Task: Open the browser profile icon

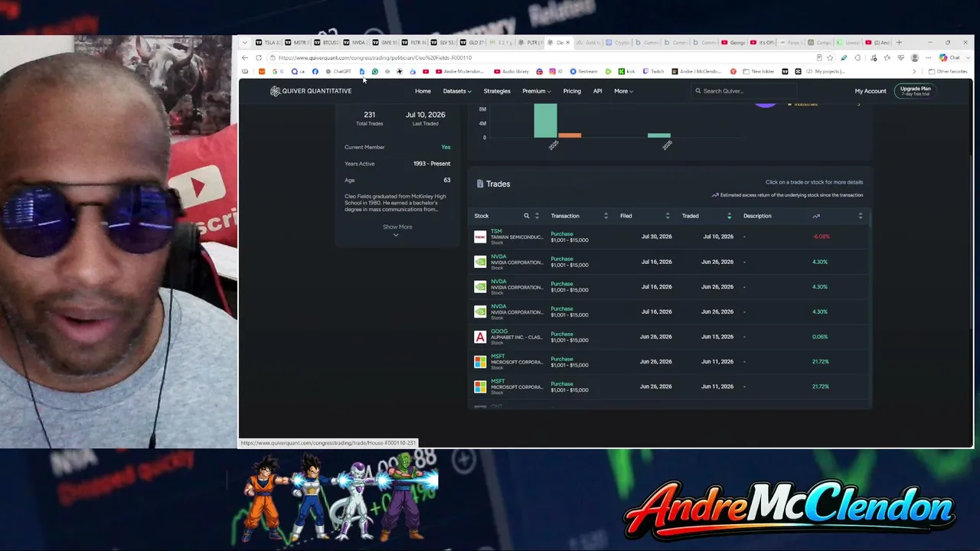Action: [914, 58]
